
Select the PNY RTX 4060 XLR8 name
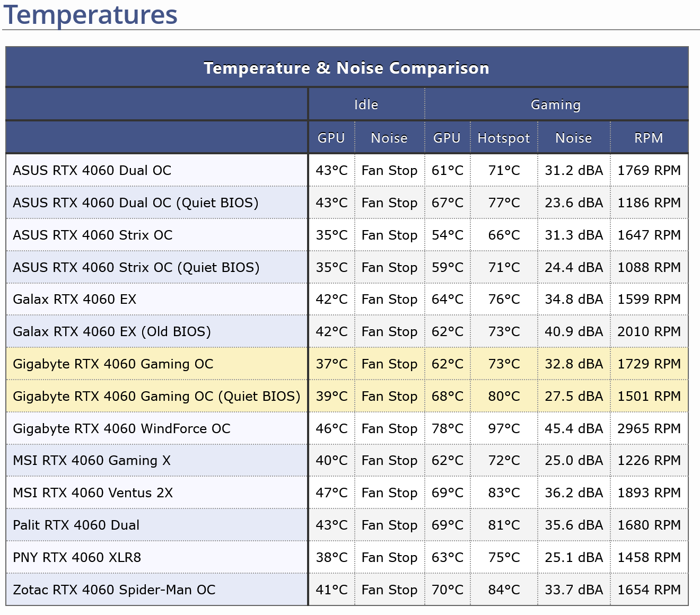77,557
